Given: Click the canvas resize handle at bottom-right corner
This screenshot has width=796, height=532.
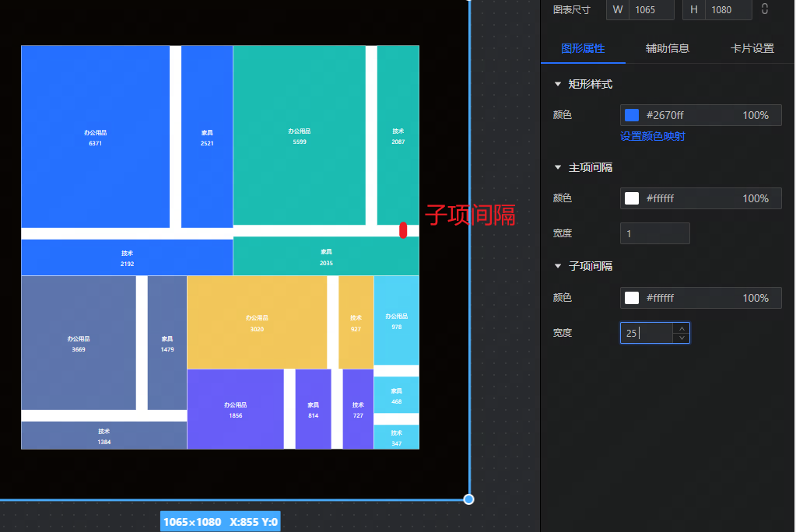Looking at the screenshot, I should 469,499.
